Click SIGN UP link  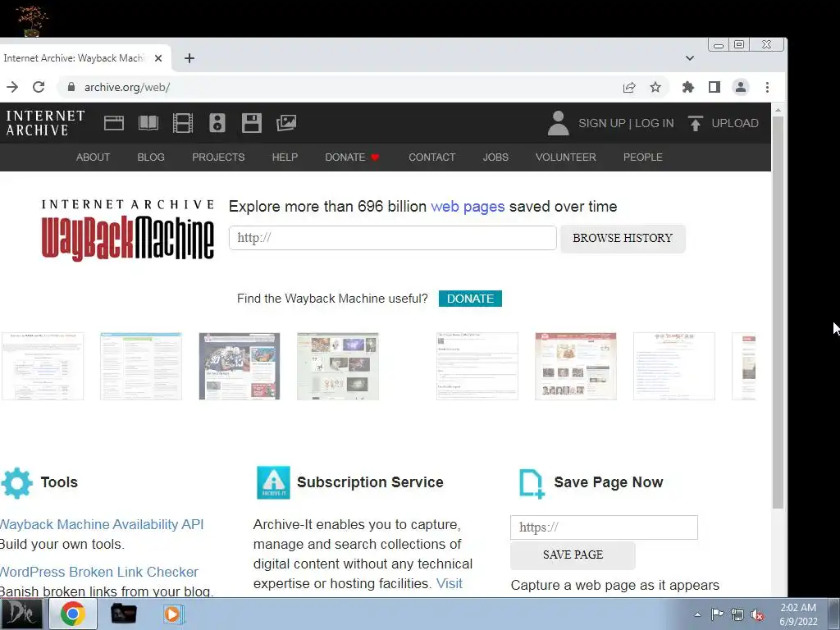click(x=601, y=123)
